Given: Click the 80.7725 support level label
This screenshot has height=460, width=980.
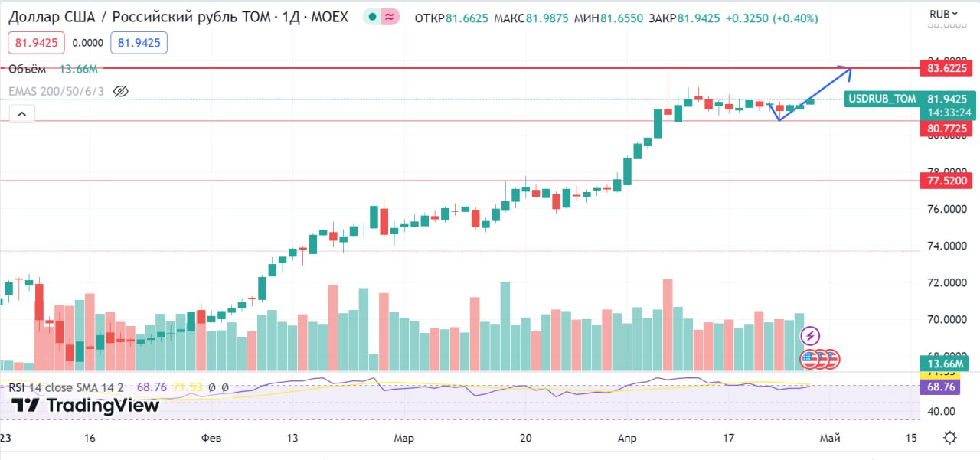Looking at the screenshot, I should pyautogui.click(x=947, y=129).
